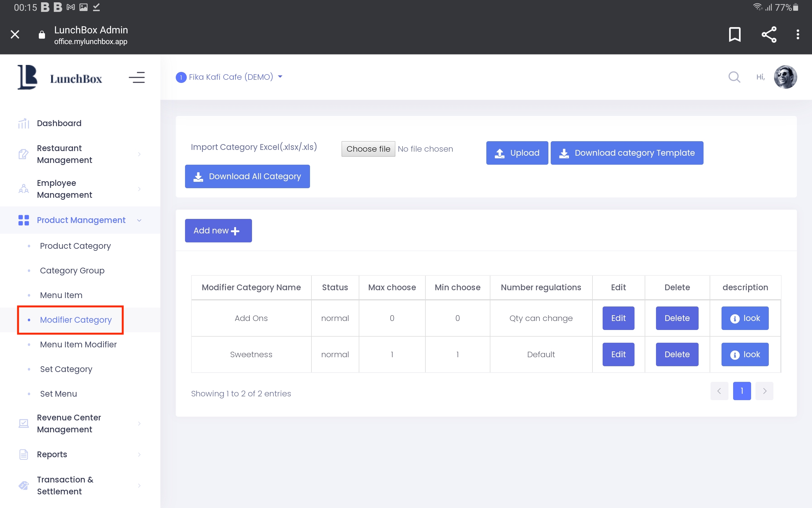Click look button for Add Ons

[x=744, y=318]
